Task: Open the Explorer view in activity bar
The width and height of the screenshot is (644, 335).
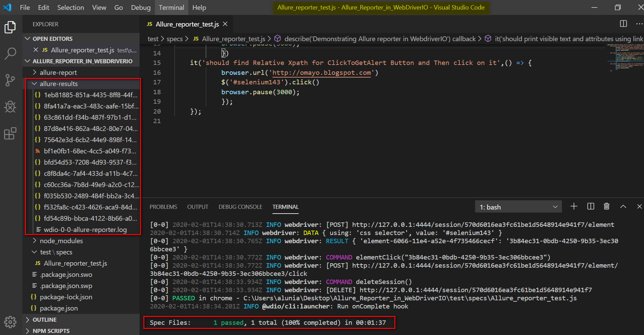Action: coord(10,27)
